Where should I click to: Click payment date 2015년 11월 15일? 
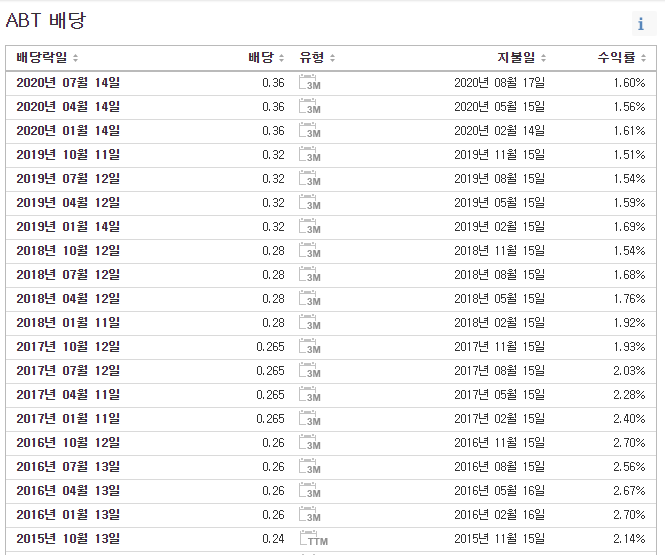point(499,539)
